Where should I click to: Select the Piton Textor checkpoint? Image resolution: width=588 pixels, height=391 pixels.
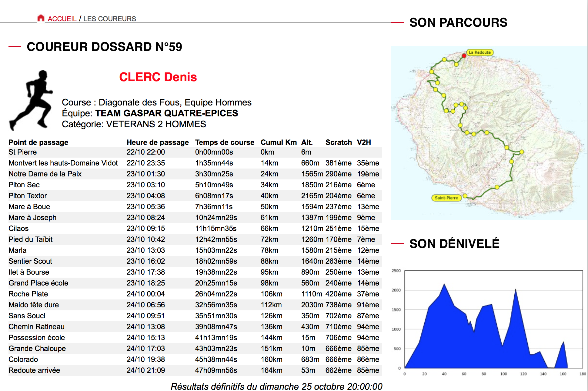pyautogui.click(x=195, y=196)
